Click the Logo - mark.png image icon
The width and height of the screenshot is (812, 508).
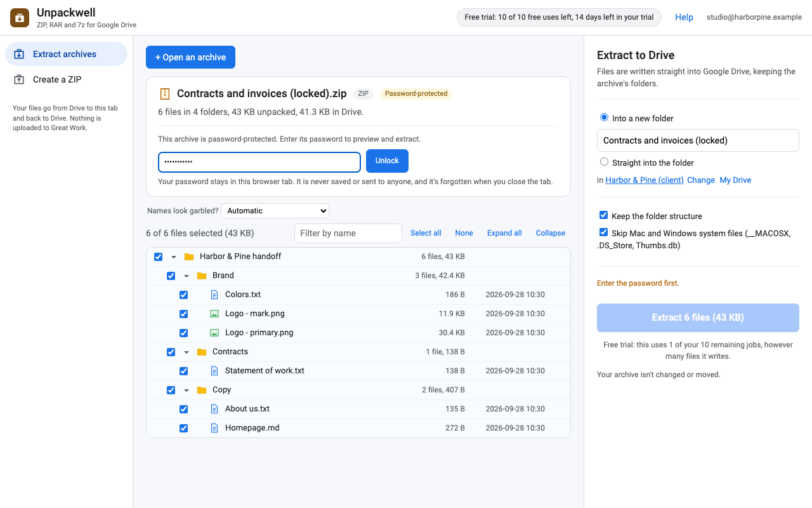pyautogui.click(x=214, y=314)
